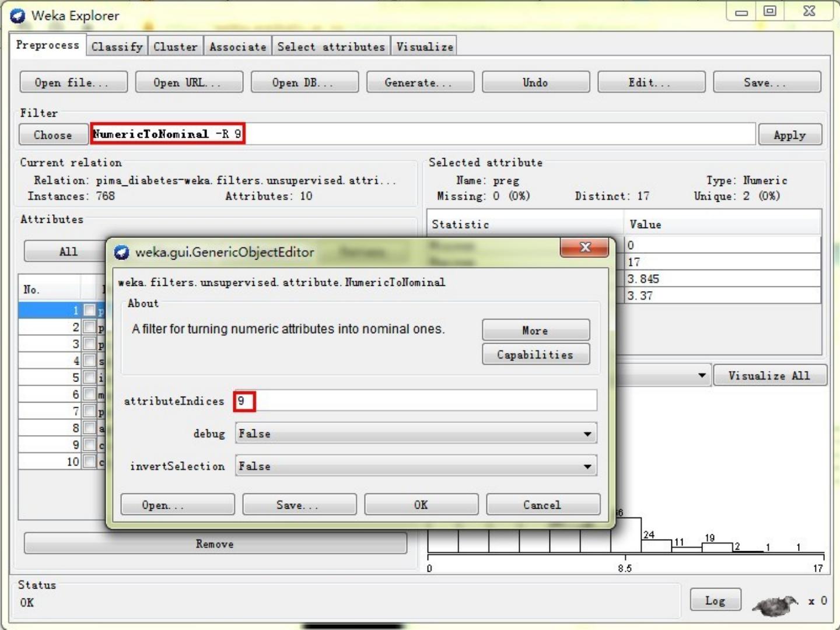Close the Weka Explorer window

[809, 12]
